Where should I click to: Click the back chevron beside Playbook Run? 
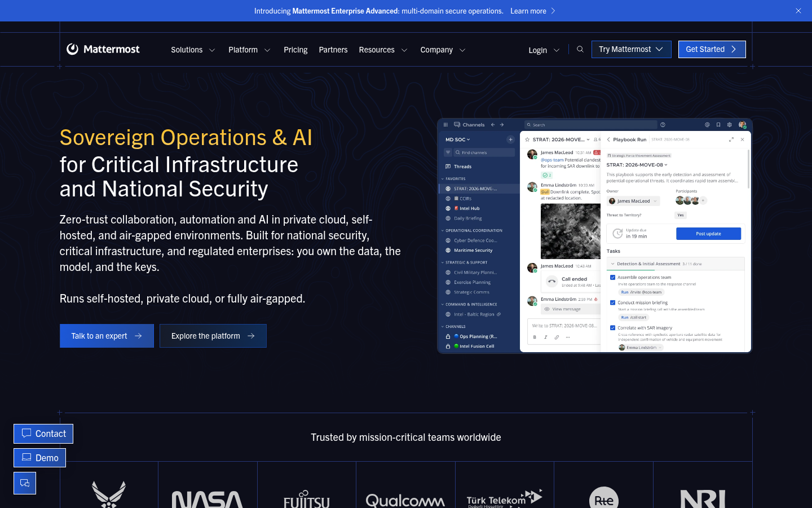(x=608, y=139)
